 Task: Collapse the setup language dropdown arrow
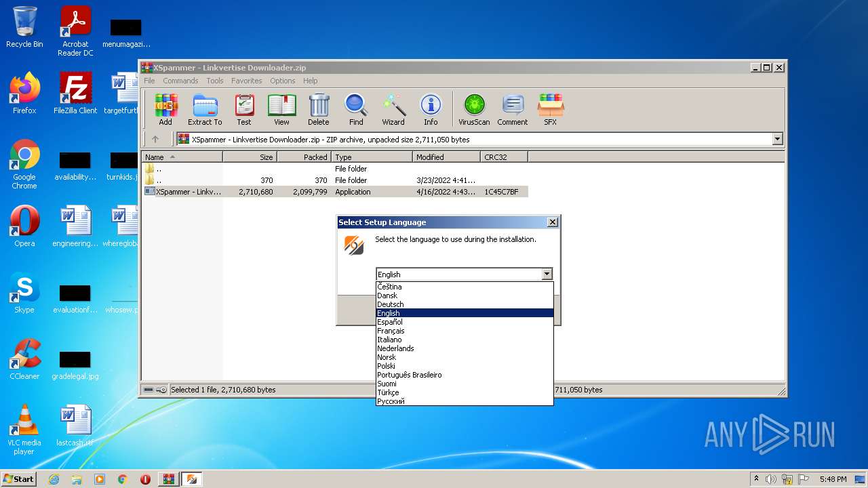click(547, 274)
